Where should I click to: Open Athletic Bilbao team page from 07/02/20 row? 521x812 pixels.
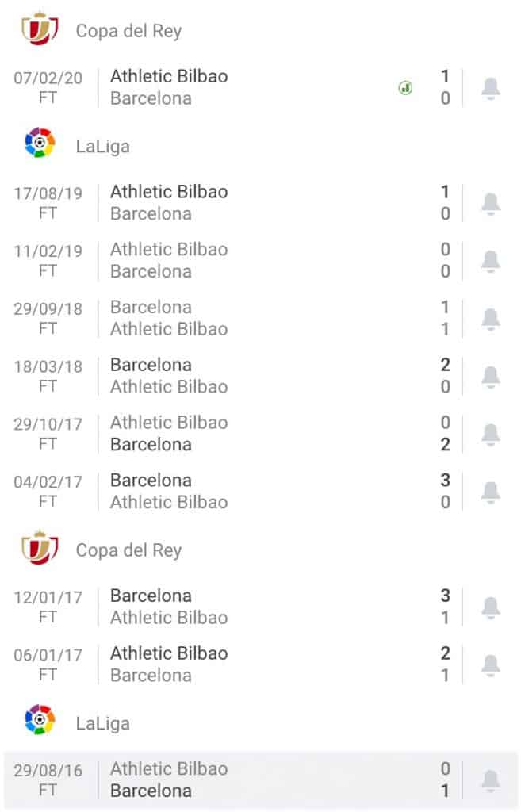[x=168, y=76]
